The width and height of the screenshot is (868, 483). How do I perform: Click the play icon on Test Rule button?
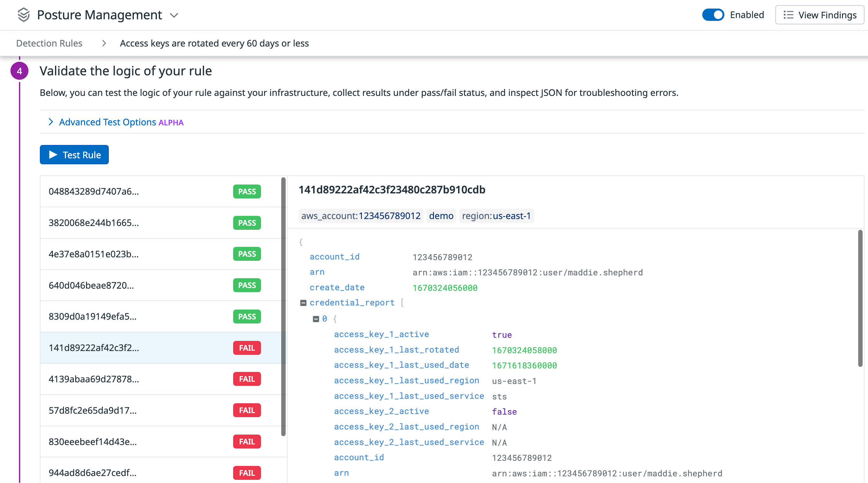53,155
